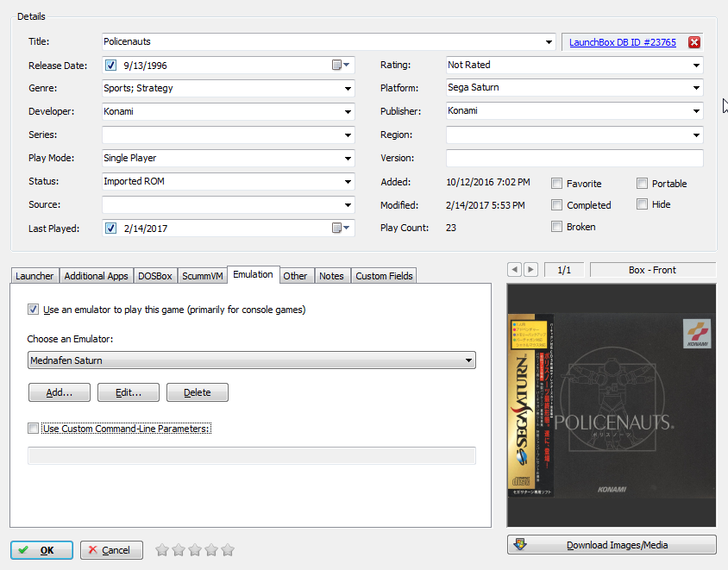Rate the game two stars
The height and width of the screenshot is (570, 728).
click(x=179, y=550)
